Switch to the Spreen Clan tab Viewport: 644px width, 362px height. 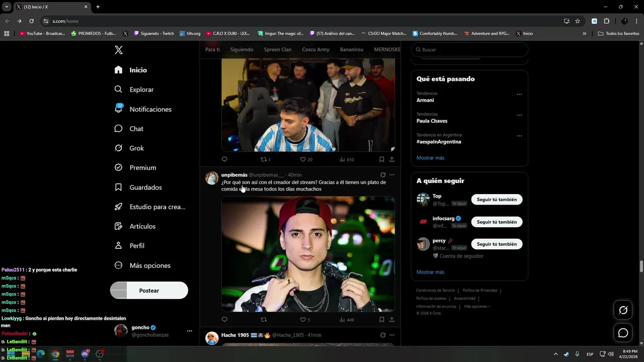click(278, 50)
